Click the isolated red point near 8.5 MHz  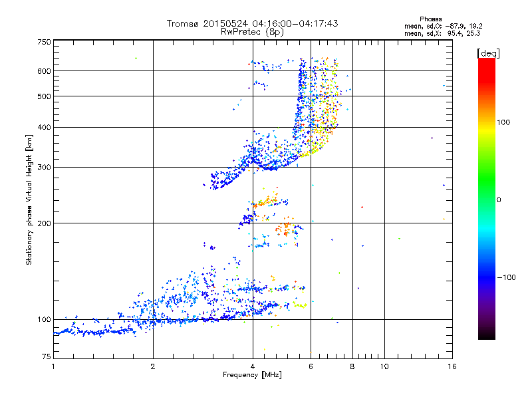pyautogui.click(x=362, y=207)
